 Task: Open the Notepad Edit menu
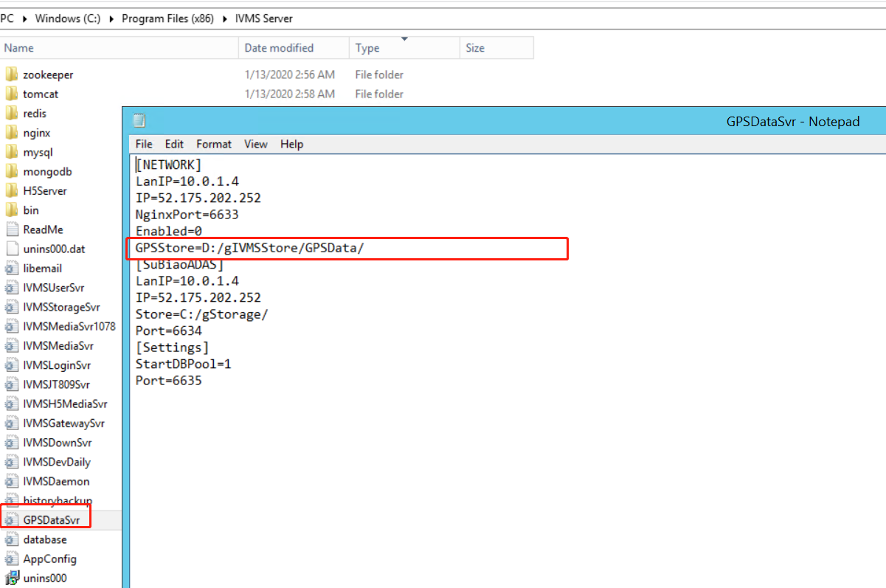tap(174, 144)
